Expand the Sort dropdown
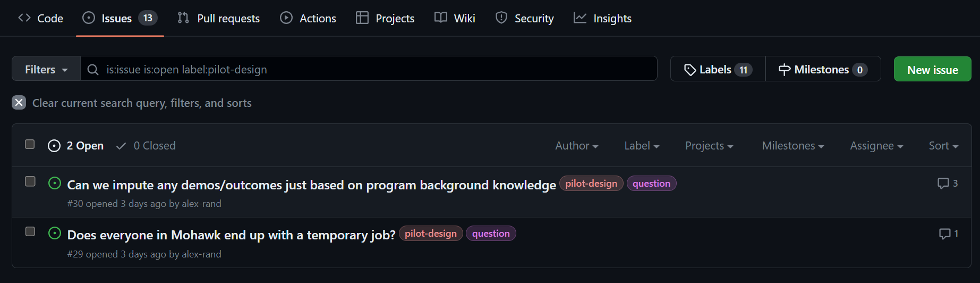The width and height of the screenshot is (980, 283). pyautogui.click(x=943, y=146)
